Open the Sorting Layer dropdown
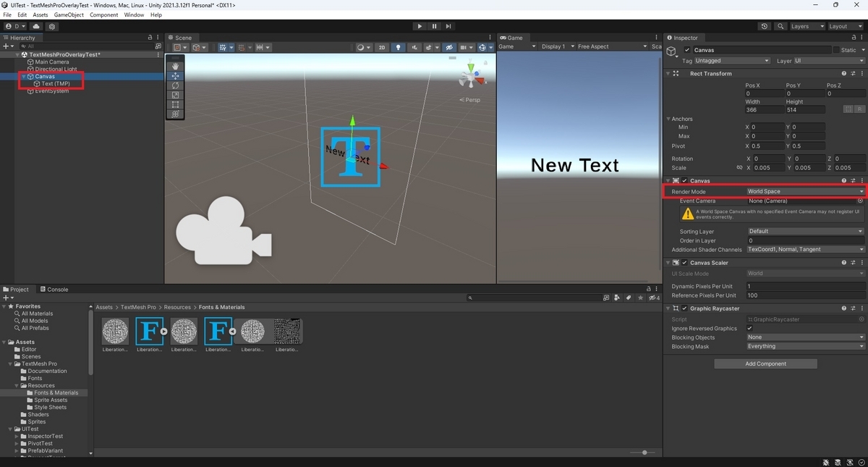Image resolution: width=868 pixels, height=467 pixels. [805, 231]
